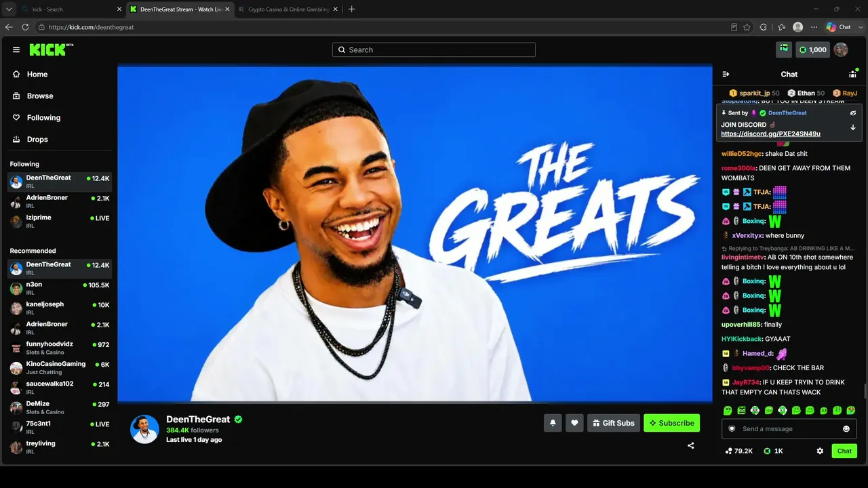Click the chat identity shield icon
The image size is (868, 488).
coord(732,429)
